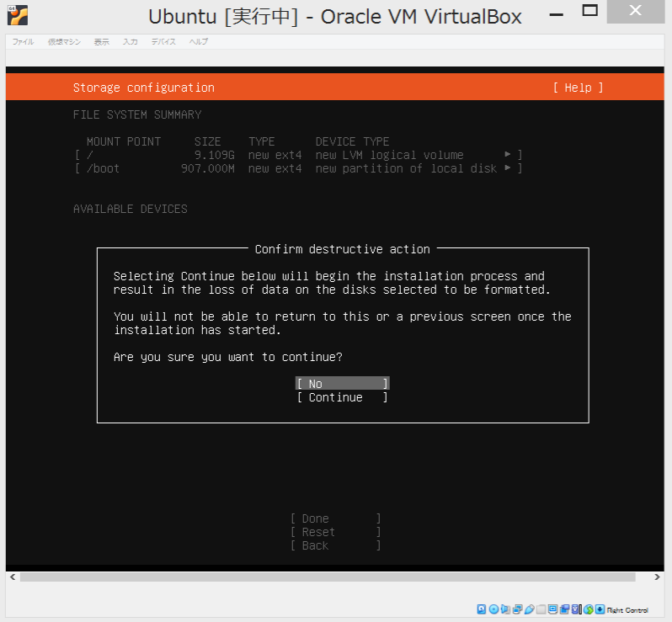
Task: Close the VirtualBox window
Action: (x=636, y=11)
